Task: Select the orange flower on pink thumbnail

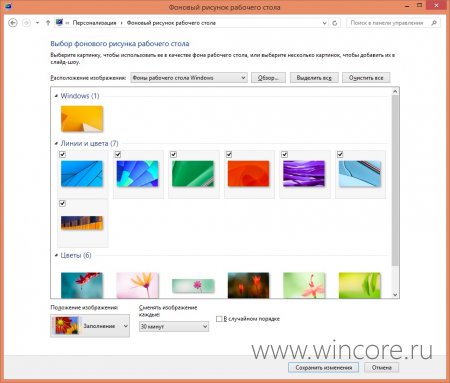Action: click(138, 285)
